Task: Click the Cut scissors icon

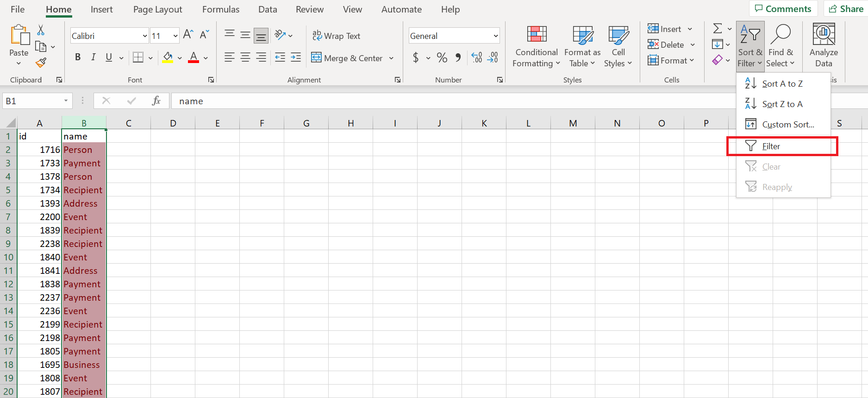Action: coord(41,30)
